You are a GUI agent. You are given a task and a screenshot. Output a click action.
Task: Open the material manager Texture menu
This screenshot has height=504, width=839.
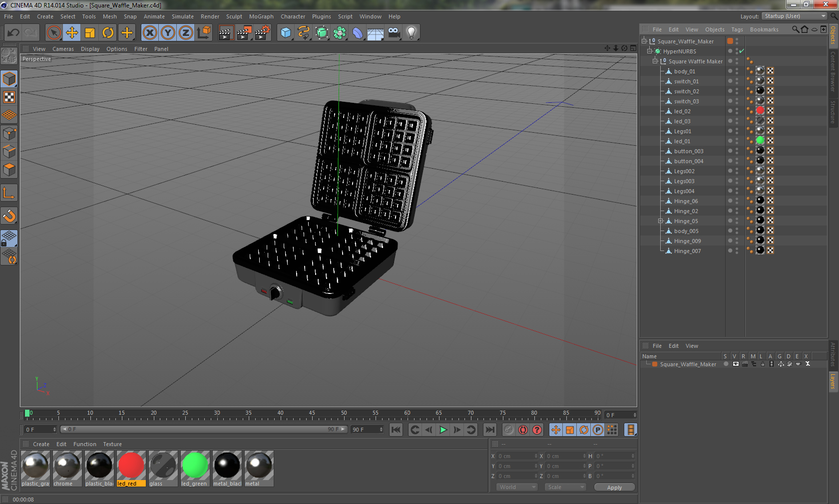(x=112, y=444)
